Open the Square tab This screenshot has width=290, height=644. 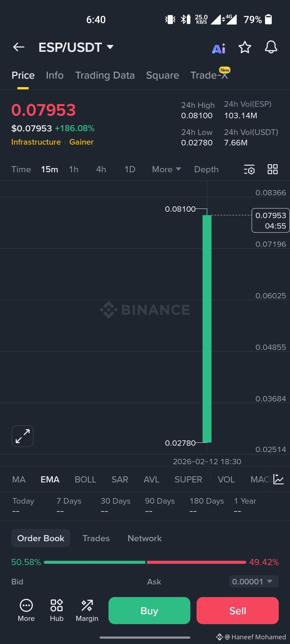point(162,75)
